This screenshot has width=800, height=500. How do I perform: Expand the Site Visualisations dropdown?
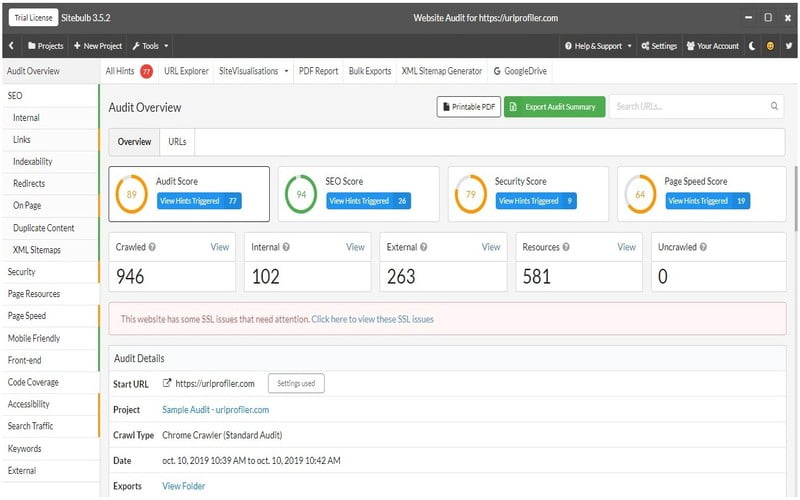pyautogui.click(x=254, y=71)
